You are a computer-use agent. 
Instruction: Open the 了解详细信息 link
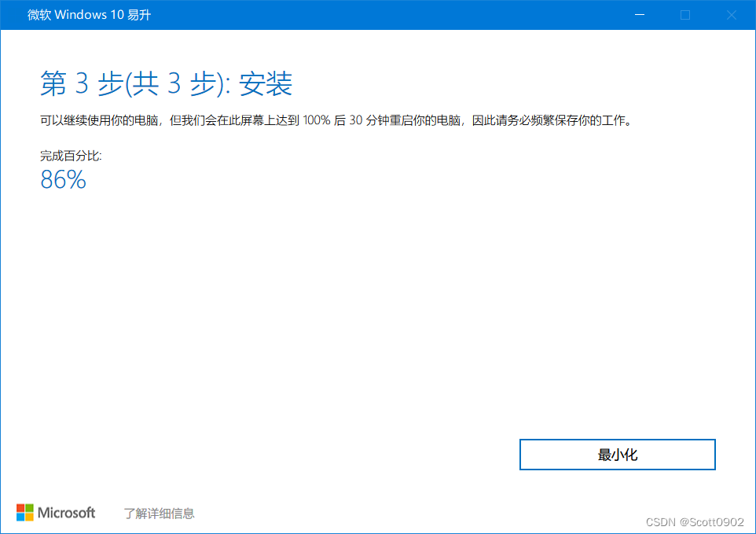[x=159, y=514]
